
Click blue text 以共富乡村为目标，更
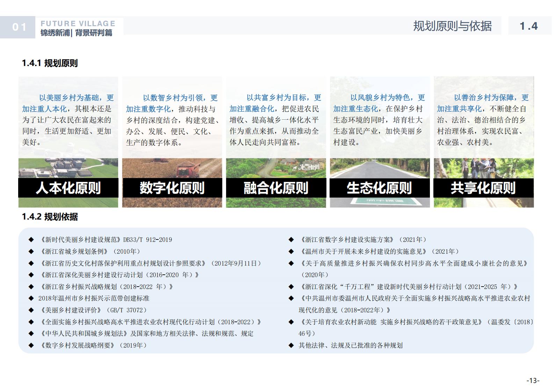[x=284, y=98]
